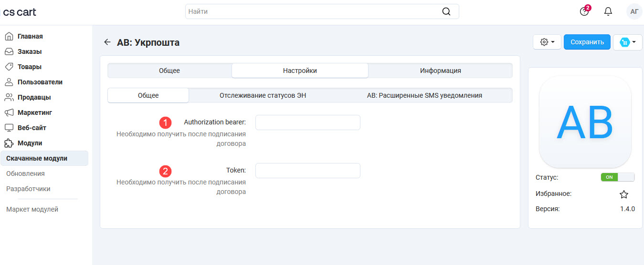Click the Веб-сайт monitor icon
The width and height of the screenshot is (644, 265).
coord(9,128)
